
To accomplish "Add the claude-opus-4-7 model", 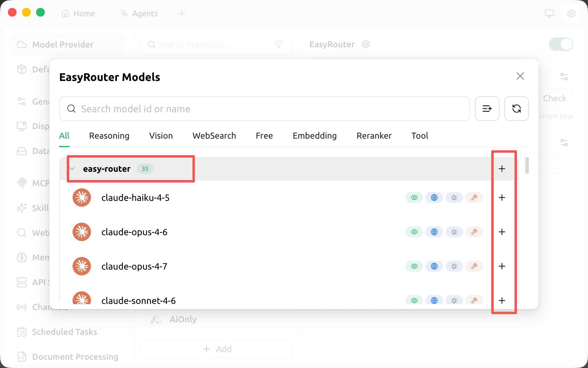I will (502, 266).
